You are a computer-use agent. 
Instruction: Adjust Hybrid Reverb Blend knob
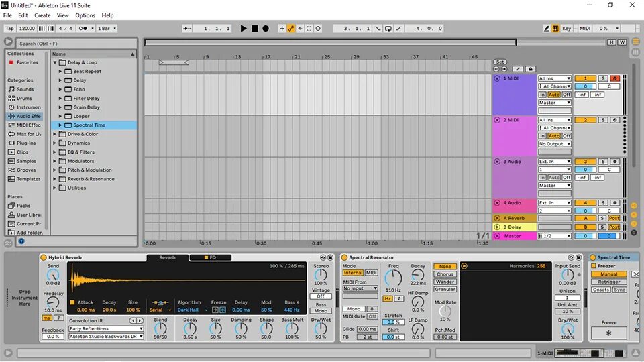click(160, 328)
